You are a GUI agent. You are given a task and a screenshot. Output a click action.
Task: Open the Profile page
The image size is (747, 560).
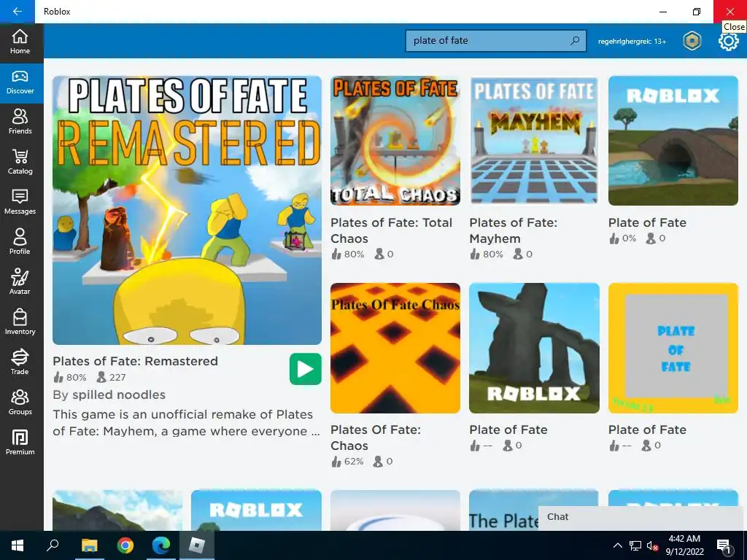pyautogui.click(x=20, y=243)
